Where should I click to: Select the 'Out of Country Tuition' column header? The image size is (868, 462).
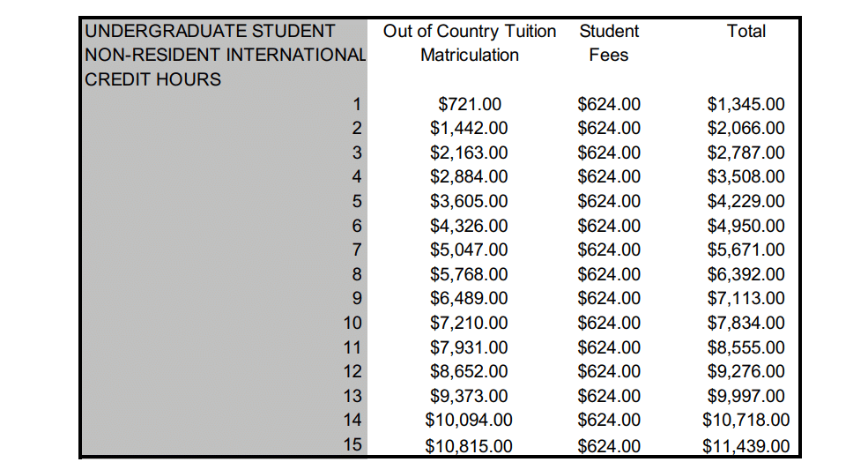(470, 32)
